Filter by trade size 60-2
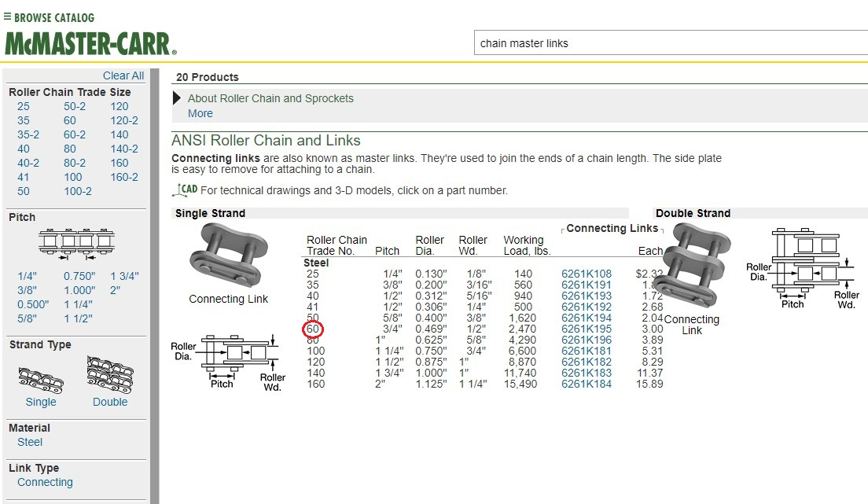Screen dimensions: 868x504 tap(75, 134)
